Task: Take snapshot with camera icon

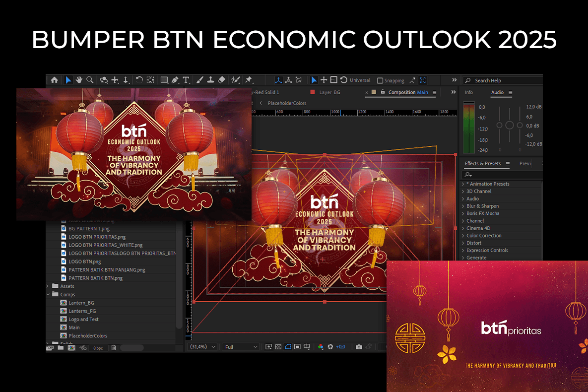Action: pos(359,347)
